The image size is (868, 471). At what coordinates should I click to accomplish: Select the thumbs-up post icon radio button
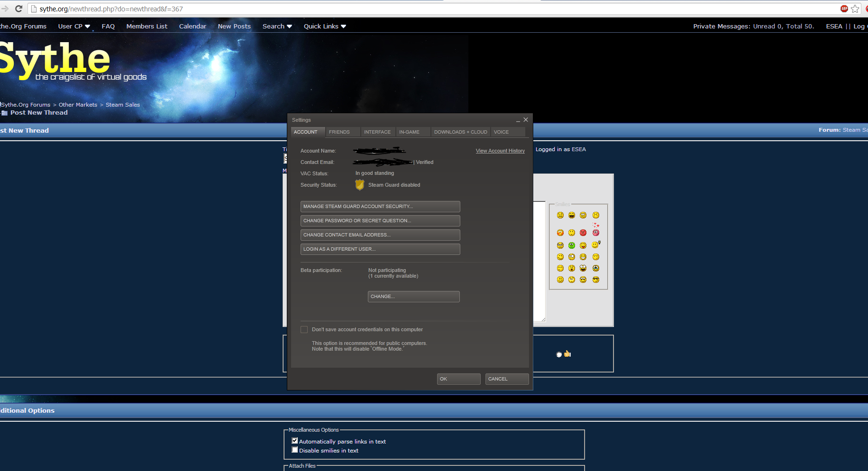tap(559, 354)
